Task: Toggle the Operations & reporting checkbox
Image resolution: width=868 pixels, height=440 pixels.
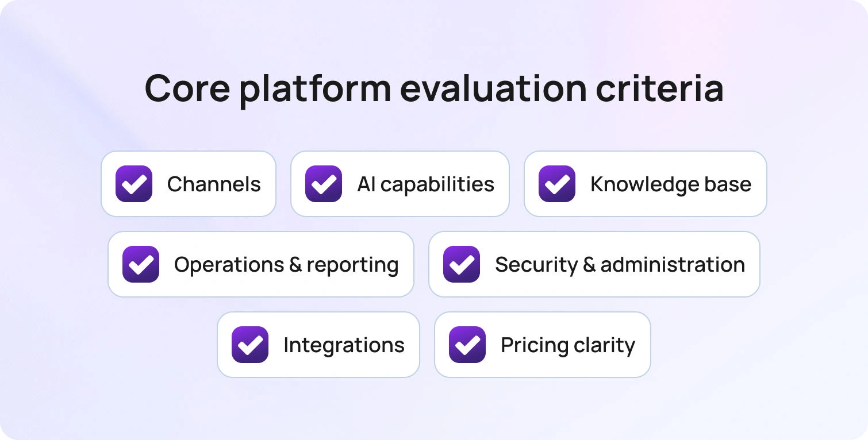Action: coord(141,264)
